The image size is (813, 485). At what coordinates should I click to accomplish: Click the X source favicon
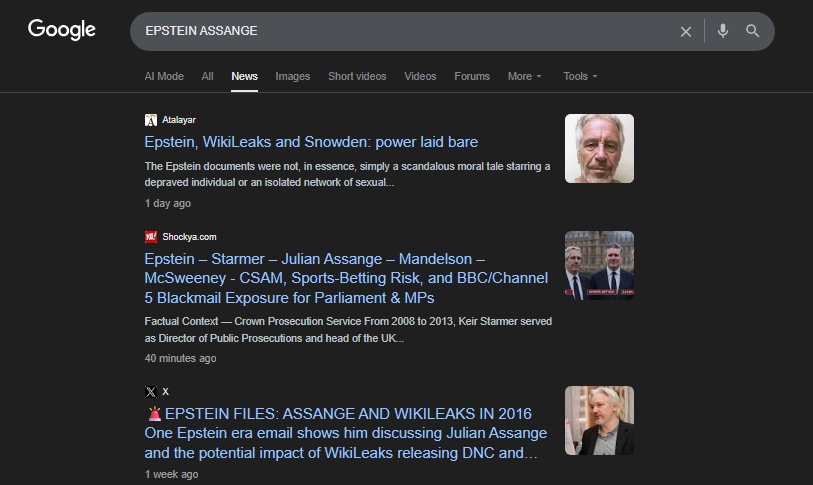pyautogui.click(x=151, y=392)
